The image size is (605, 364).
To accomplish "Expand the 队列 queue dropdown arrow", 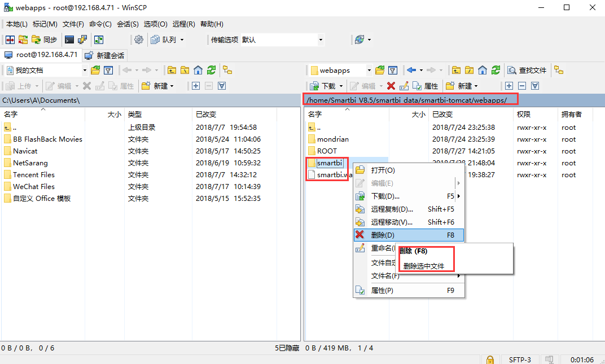I will click(182, 40).
